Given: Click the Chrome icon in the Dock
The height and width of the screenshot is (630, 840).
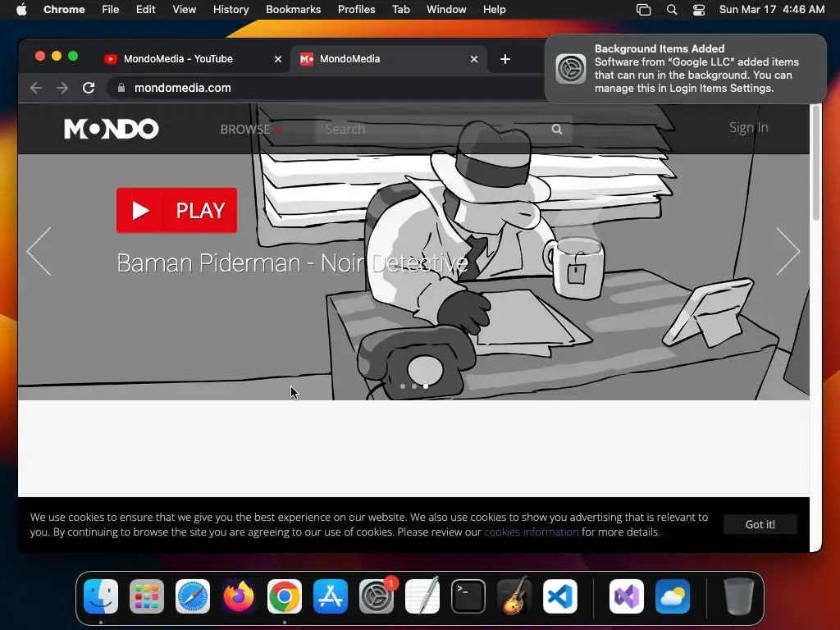Looking at the screenshot, I should tap(285, 596).
